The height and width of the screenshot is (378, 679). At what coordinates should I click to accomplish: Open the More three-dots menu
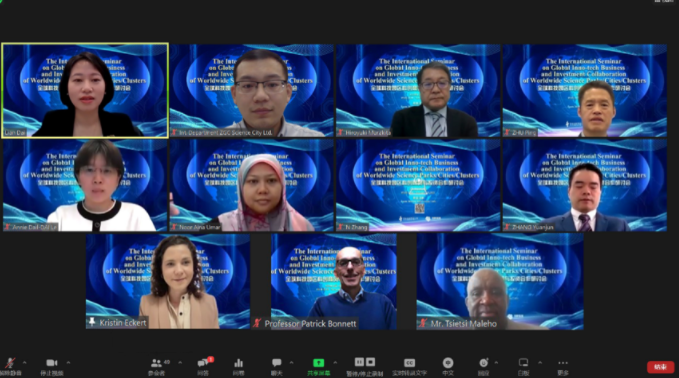pos(563,363)
